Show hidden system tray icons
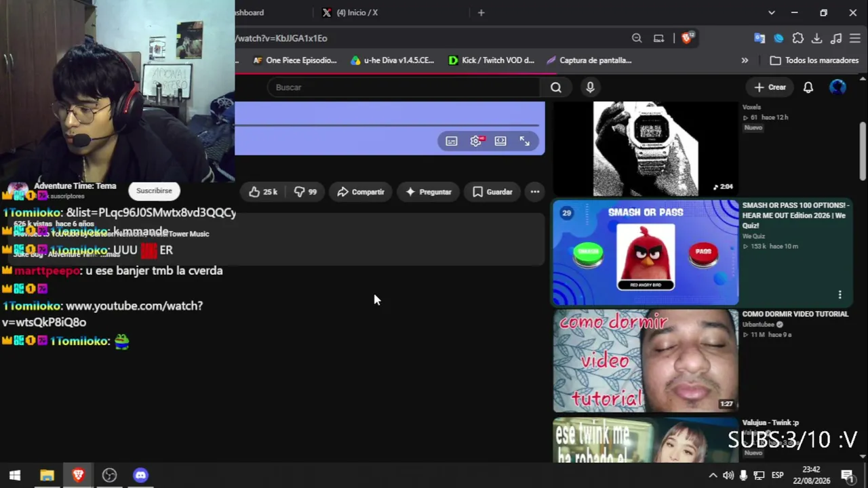 pos(713,475)
